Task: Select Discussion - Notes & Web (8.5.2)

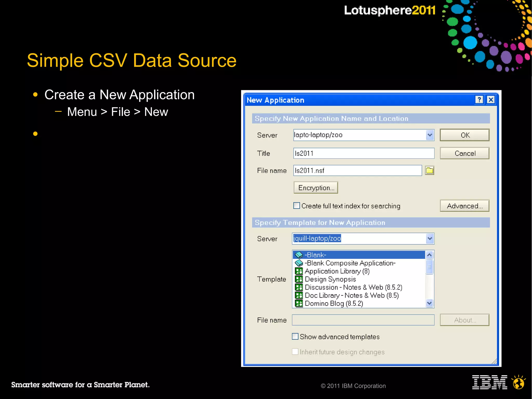Action: click(359, 287)
